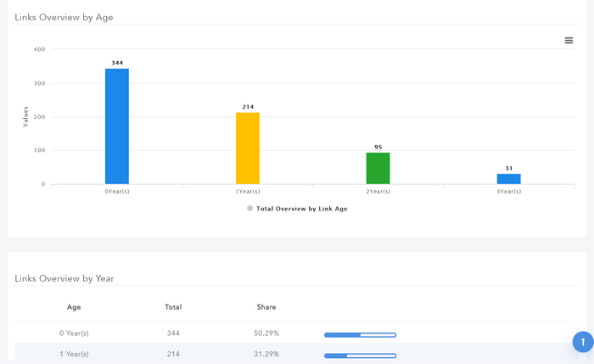Select the green 2Year(s) bar

pyautogui.click(x=378, y=168)
